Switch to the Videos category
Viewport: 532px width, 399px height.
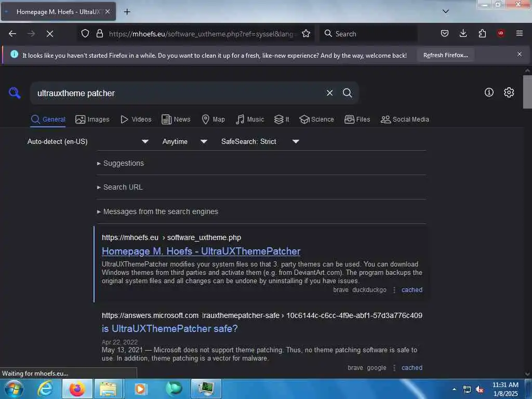(x=136, y=119)
